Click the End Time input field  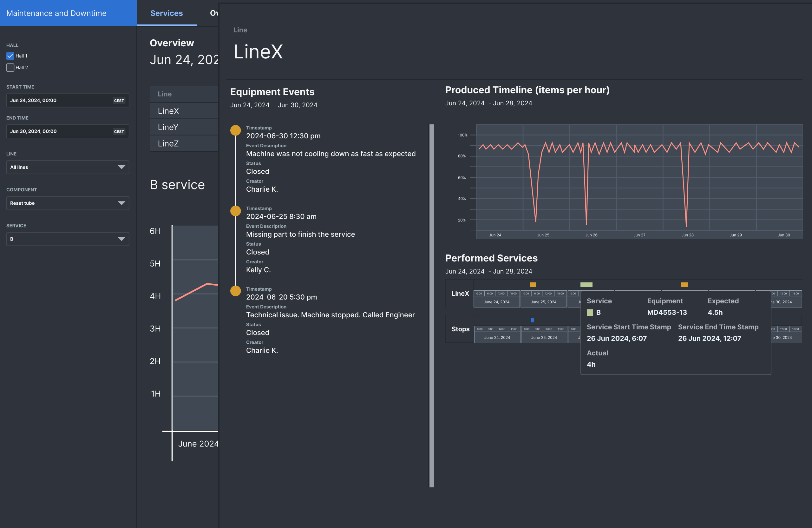point(60,131)
